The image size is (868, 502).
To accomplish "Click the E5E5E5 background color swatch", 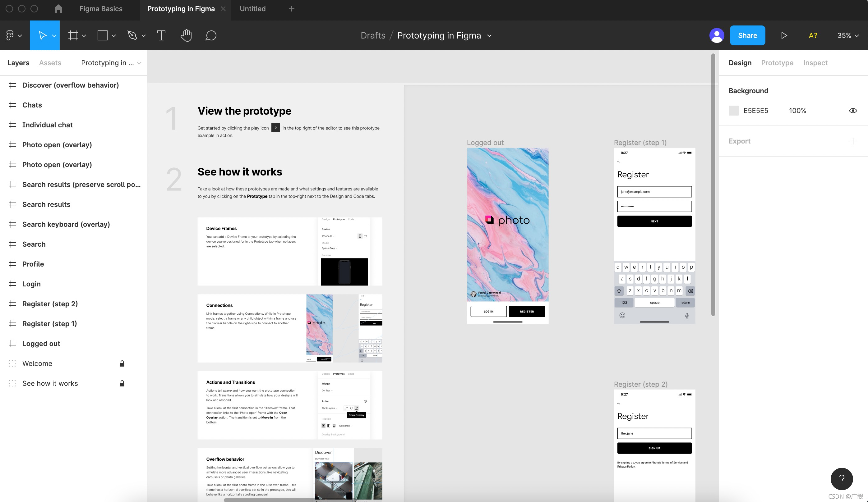I will coord(733,111).
